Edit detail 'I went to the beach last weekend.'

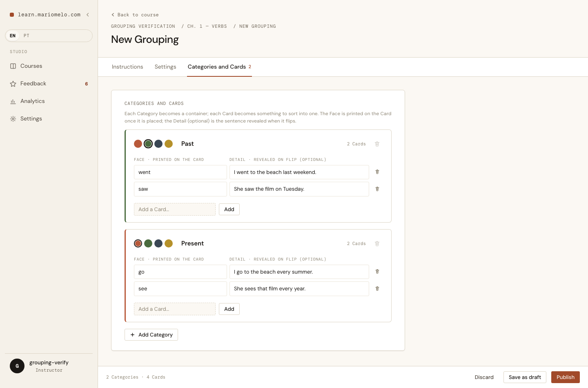(299, 172)
